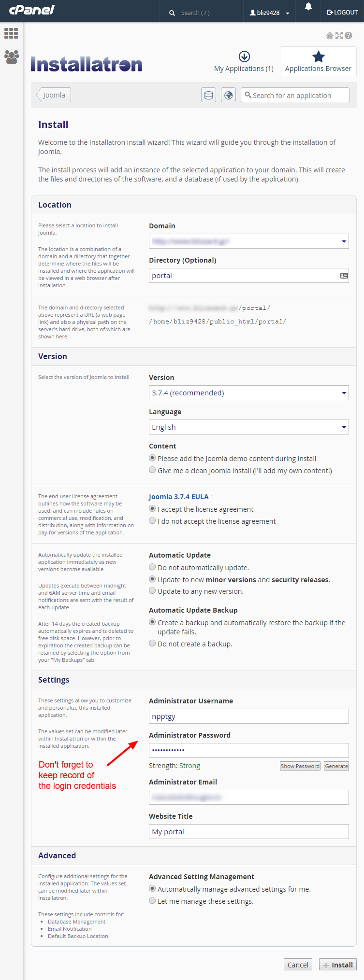Click the Email Notification bullet item
364x980 pixels.
pos(70,929)
